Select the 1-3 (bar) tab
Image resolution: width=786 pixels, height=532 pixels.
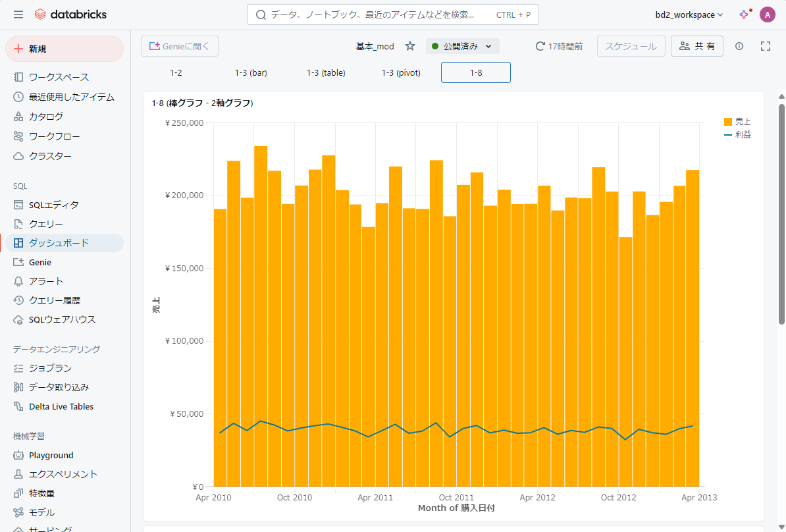click(251, 72)
